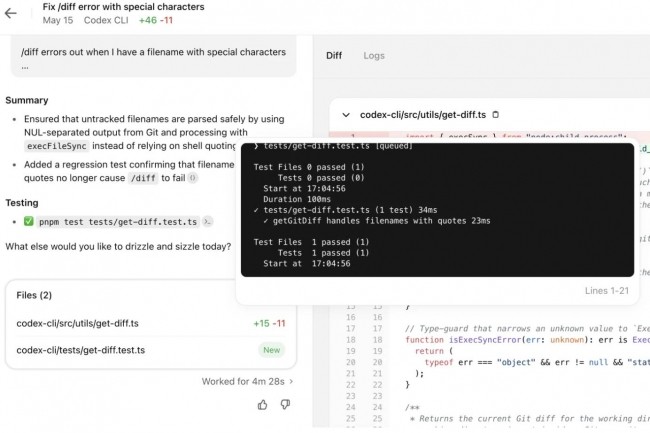The height and width of the screenshot is (433, 650).
Task: Click the thumbs down feedback icon
Action: (x=285, y=404)
